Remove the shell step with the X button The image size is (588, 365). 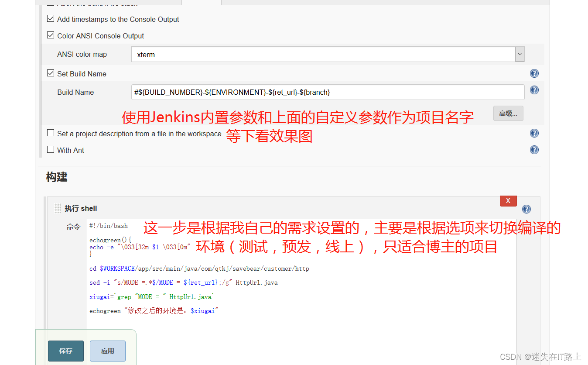[x=508, y=200]
